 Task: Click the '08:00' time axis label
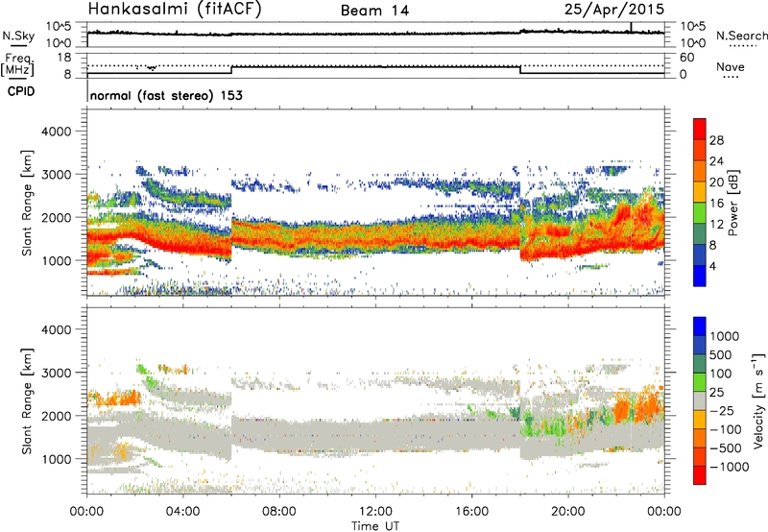coord(279,512)
